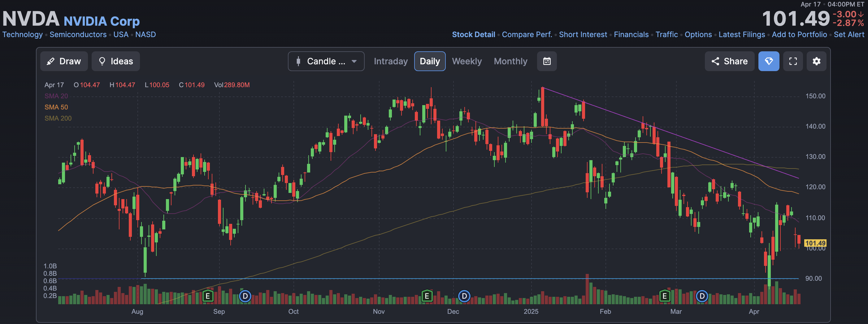The height and width of the screenshot is (324, 868).
Task: Click the NVIDIA Corp company name
Action: pos(102,21)
